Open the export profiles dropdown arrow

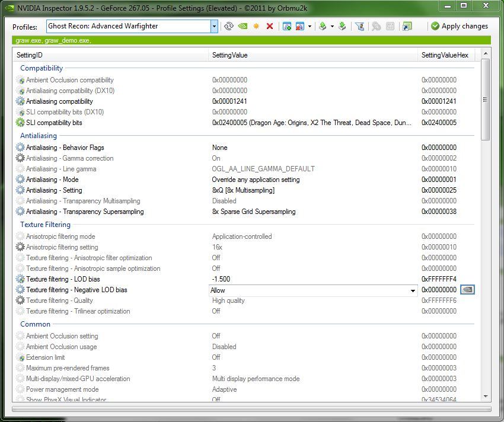332,26
